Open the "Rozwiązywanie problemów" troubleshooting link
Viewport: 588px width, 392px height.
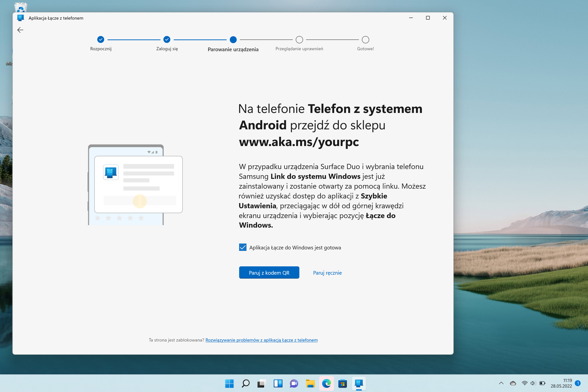[261, 340]
